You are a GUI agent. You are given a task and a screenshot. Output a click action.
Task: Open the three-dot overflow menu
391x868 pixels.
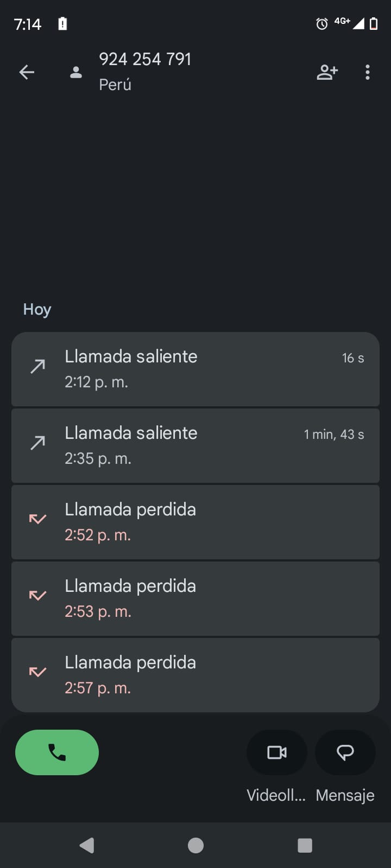click(368, 72)
